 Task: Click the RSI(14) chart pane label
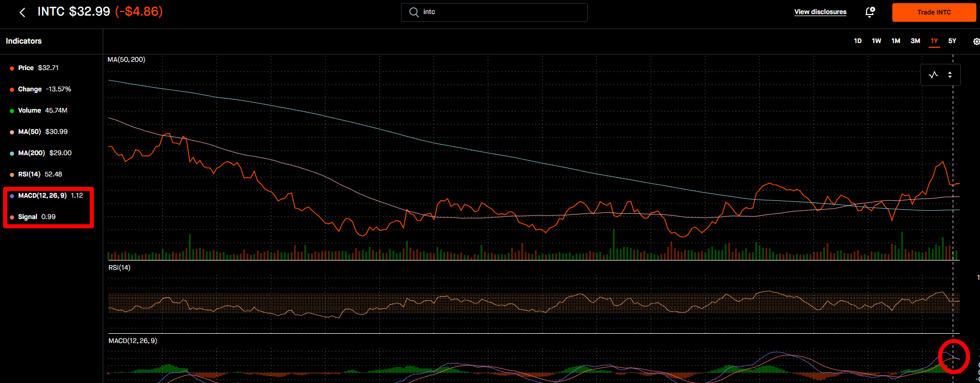click(119, 268)
